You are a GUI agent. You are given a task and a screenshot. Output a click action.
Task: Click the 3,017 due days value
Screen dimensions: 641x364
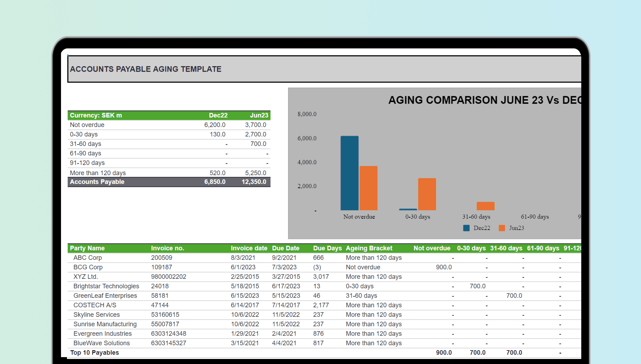coord(321,277)
